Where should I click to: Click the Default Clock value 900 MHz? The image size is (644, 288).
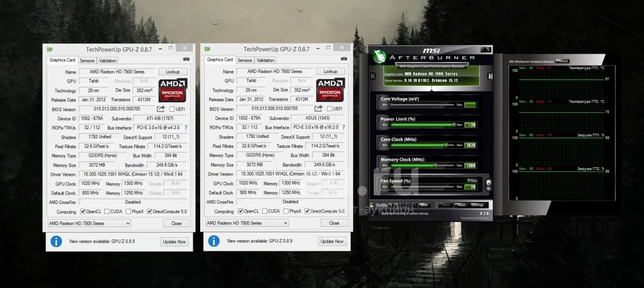click(247, 192)
